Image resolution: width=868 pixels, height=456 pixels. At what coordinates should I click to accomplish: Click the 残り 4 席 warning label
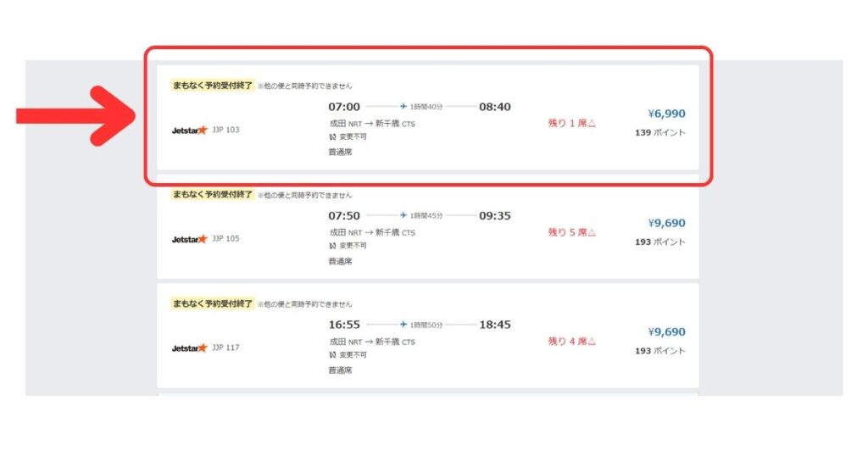point(572,341)
